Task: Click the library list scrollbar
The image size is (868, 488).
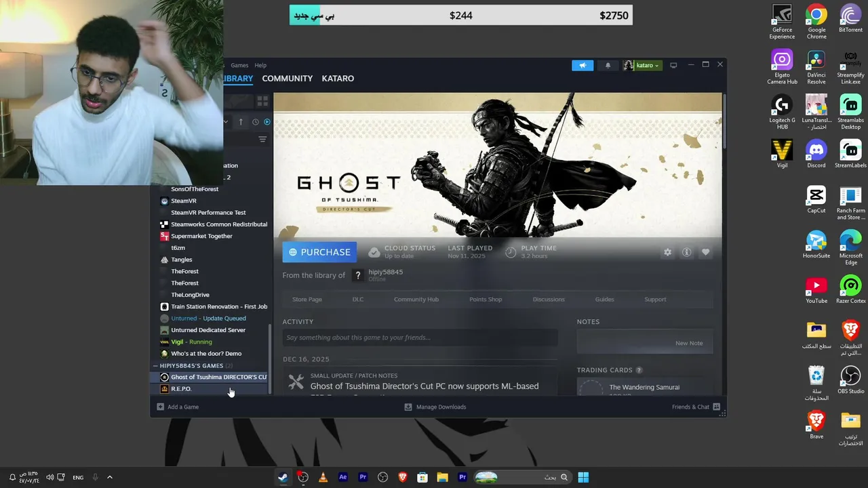Action: pyautogui.click(x=271, y=359)
